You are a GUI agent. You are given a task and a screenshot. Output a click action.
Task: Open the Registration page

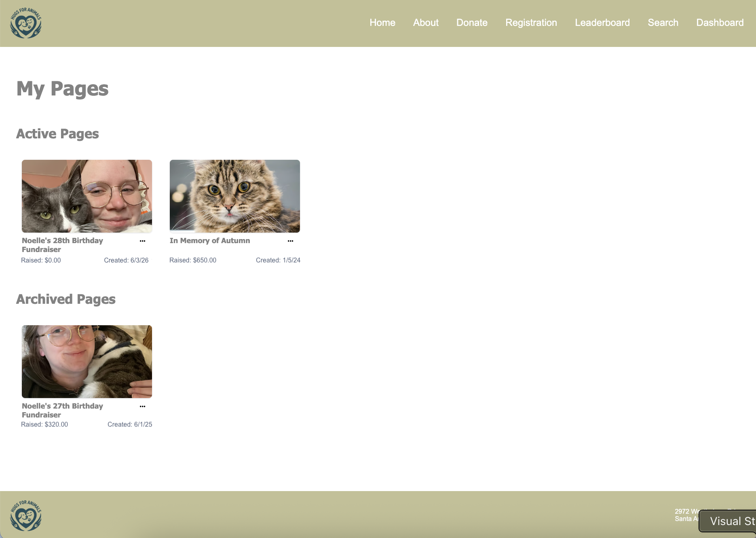(x=531, y=23)
